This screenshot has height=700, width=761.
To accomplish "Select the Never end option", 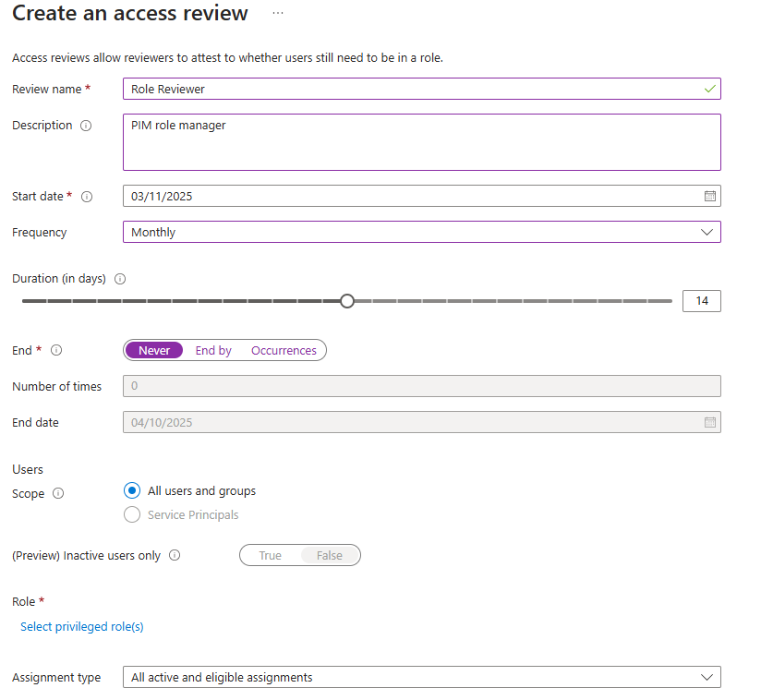I will click(x=154, y=351).
